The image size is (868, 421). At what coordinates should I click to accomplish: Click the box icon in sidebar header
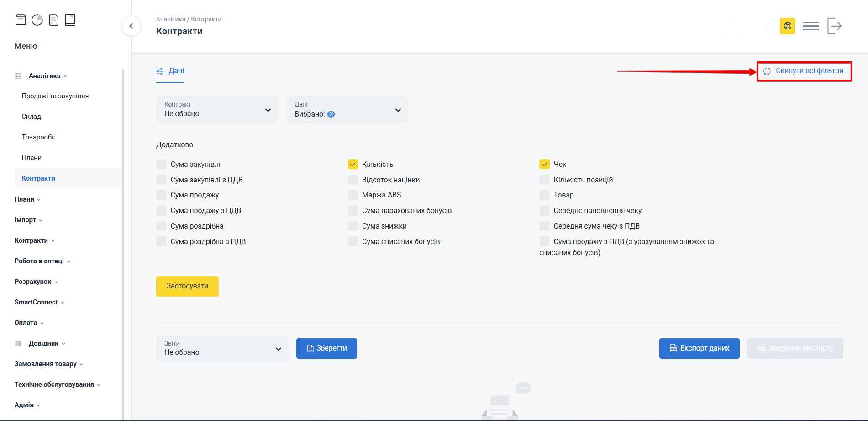pyautogui.click(x=21, y=20)
